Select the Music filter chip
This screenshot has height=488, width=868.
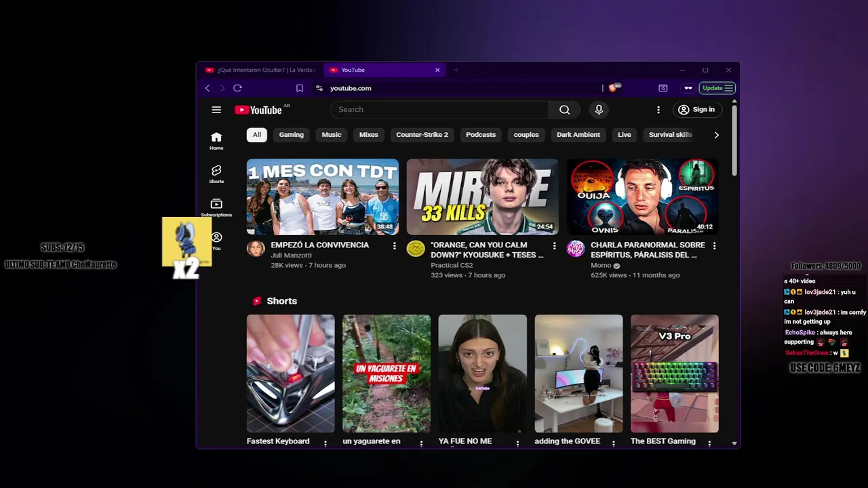[x=332, y=135]
